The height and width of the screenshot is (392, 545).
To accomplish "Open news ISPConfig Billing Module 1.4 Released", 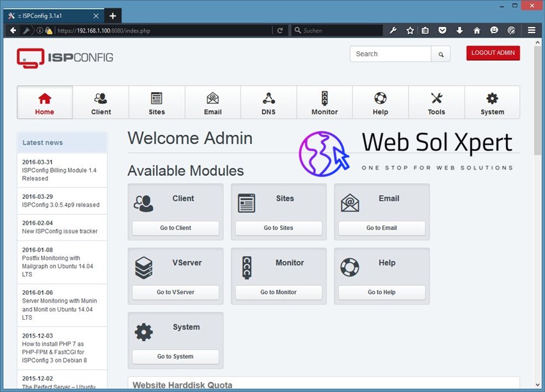I will pyautogui.click(x=59, y=174).
